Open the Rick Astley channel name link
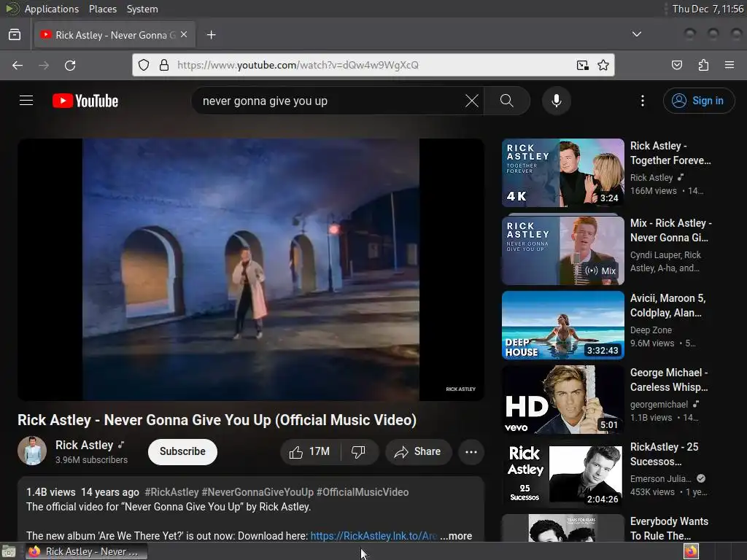This screenshot has width=747, height=560. point(85,445)
